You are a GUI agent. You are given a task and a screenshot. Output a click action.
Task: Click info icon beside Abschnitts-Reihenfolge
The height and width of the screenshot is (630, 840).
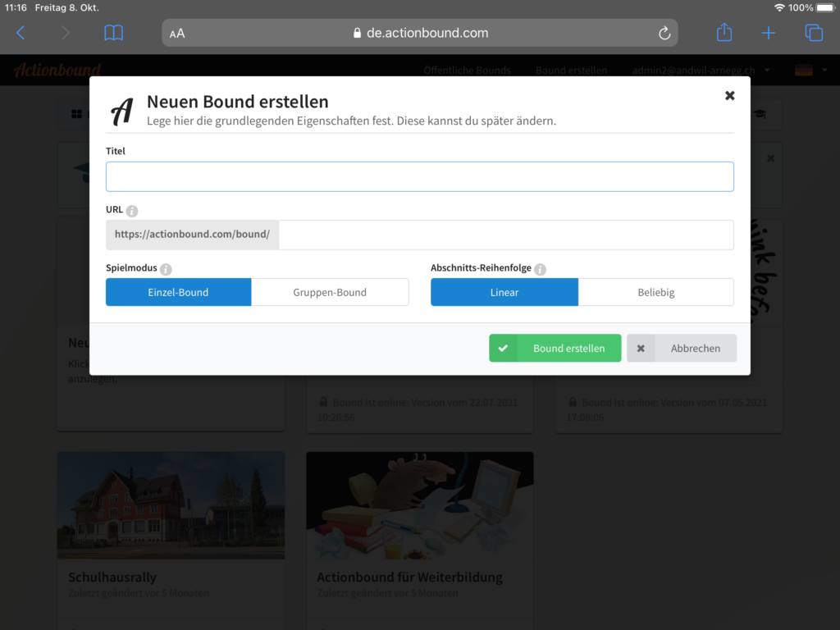pyautogui.click(x=540, y=269)
